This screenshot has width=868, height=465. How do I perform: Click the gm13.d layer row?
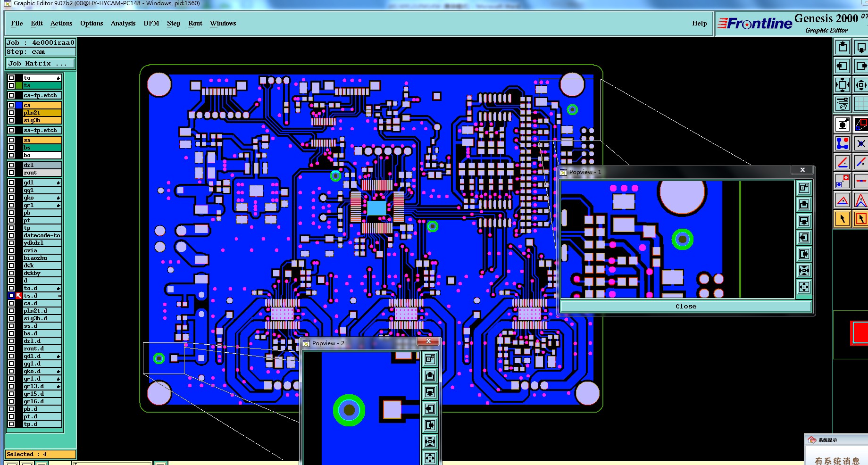point(42,386)
